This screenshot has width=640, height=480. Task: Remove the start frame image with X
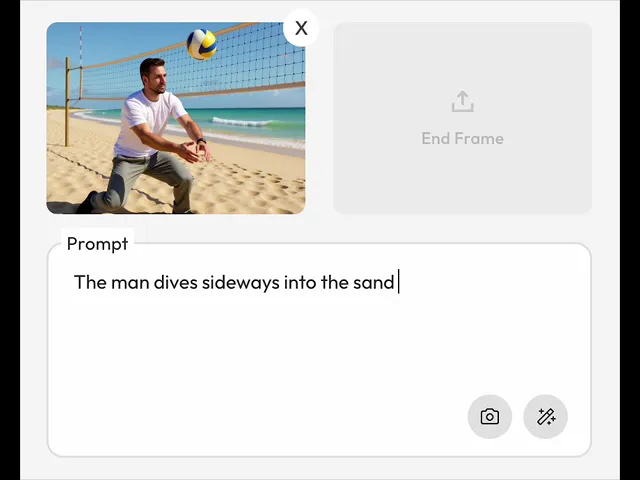(301, 28)
